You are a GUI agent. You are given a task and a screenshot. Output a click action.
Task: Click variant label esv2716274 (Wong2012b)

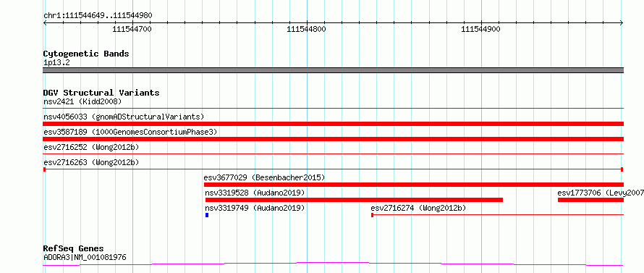(418, 208)
